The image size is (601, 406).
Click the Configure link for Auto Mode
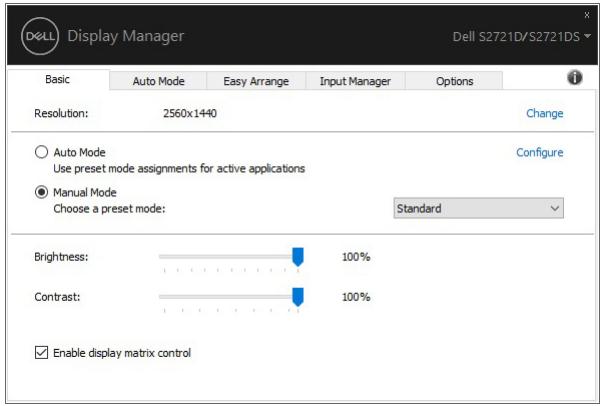tap(540, 152)
